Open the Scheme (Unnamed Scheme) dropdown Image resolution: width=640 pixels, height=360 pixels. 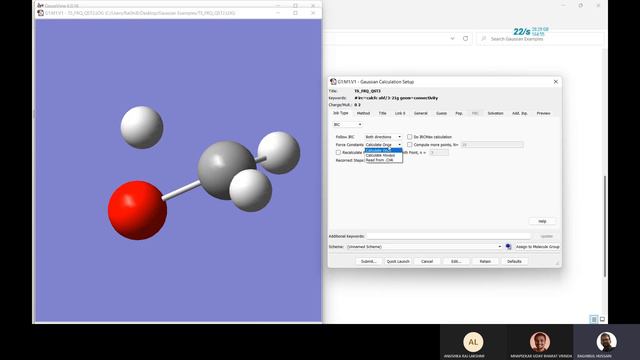pos(424,247)
